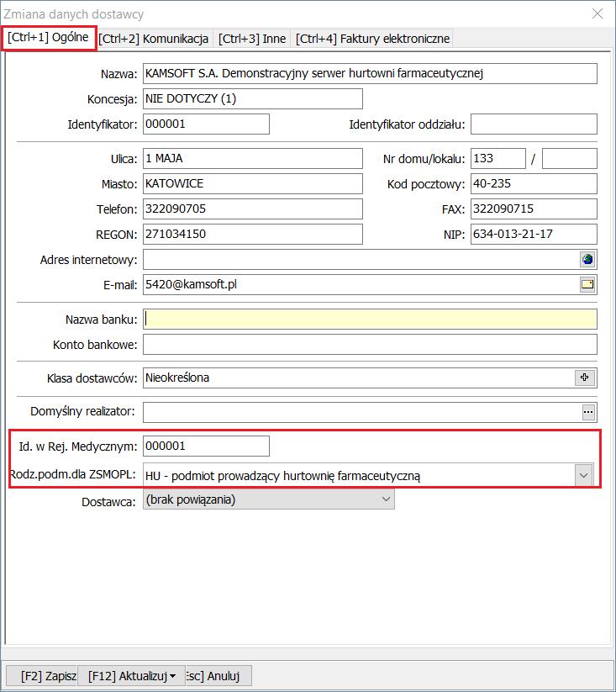Click the [F2] Zapisz button
The width and height of the screenshot is (616, 692).
pyautogui.click(x=43, y=676)
